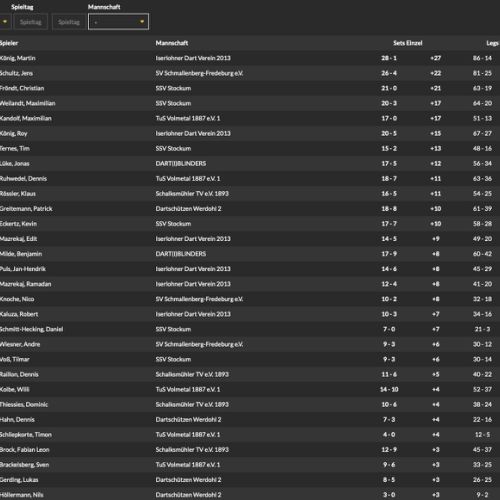Open player Brock, Fabian Leon
The height and width of the screenshot is (500, 500).
click(25, 450)
